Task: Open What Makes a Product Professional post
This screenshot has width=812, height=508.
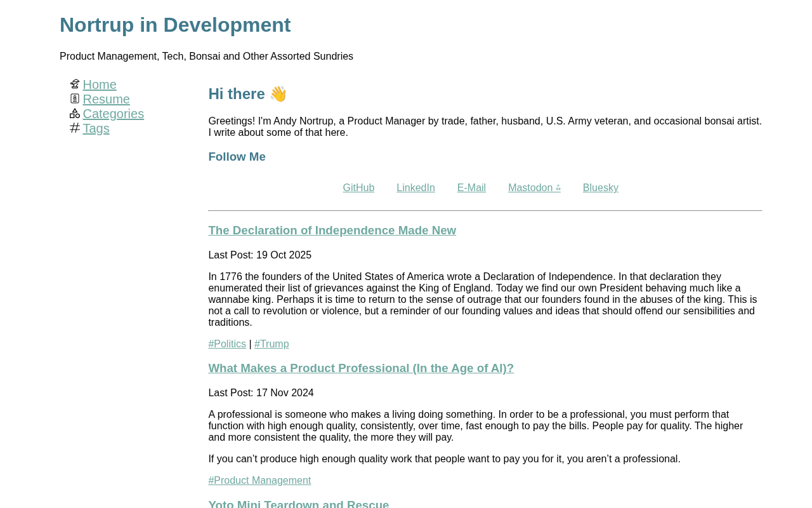Action: click(361, 368)
